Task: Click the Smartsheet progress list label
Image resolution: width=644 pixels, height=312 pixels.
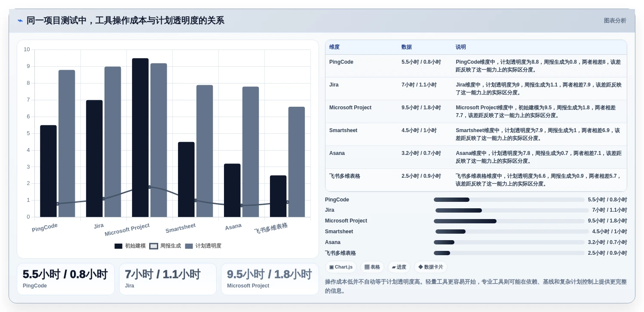Action: pyautogui.click(x=339, y=232)
